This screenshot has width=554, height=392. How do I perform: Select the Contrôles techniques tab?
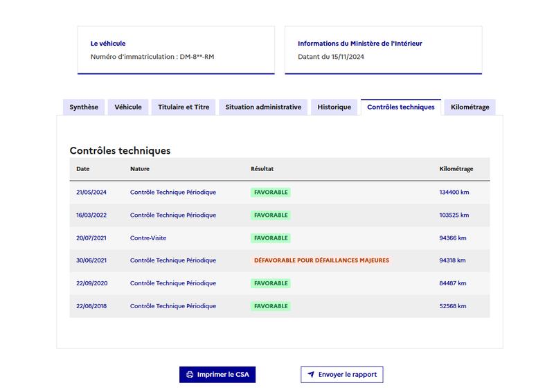401,107
